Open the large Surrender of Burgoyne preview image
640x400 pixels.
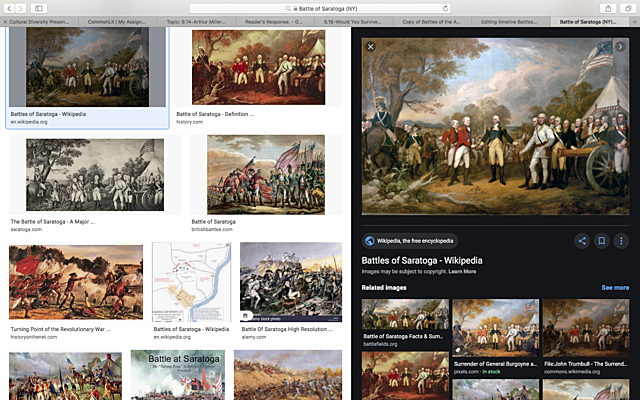(495, 126)
